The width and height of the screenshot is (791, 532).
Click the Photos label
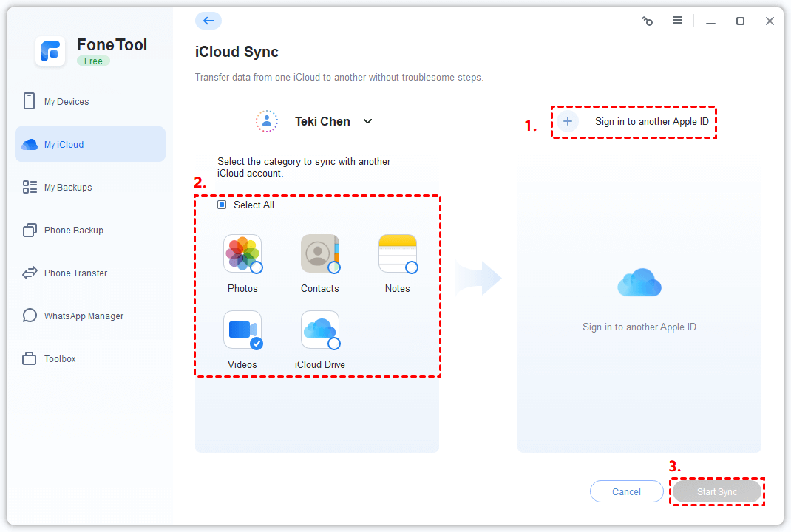coord(242,288)
